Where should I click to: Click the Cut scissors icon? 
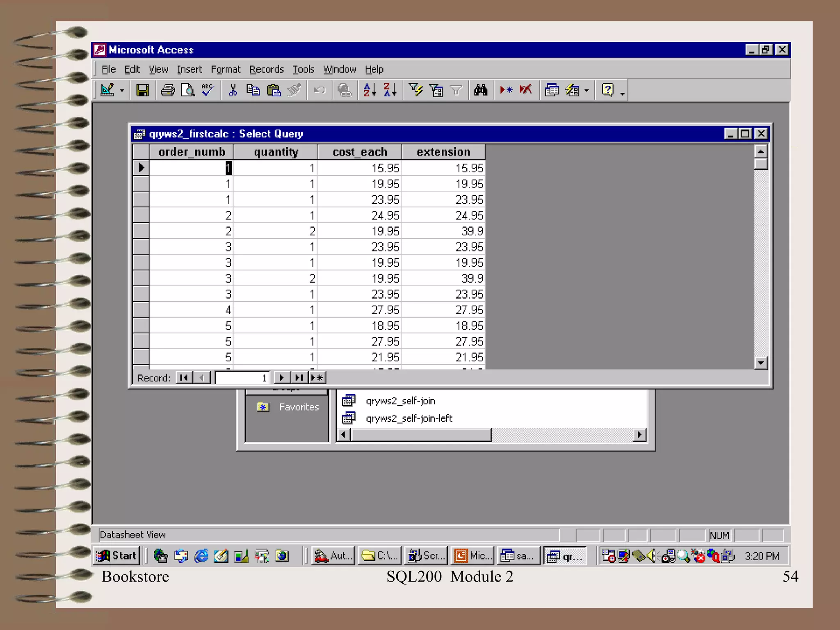click(233, 90)
